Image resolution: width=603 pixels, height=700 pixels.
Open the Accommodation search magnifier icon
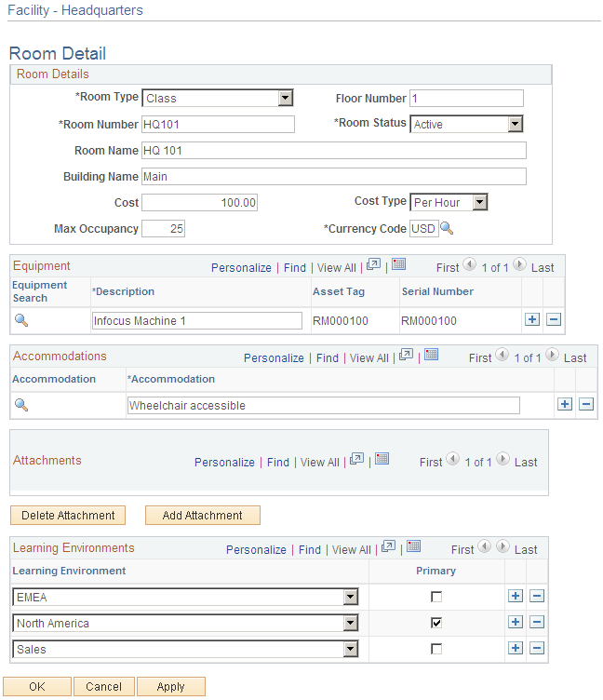pos(21,405)
